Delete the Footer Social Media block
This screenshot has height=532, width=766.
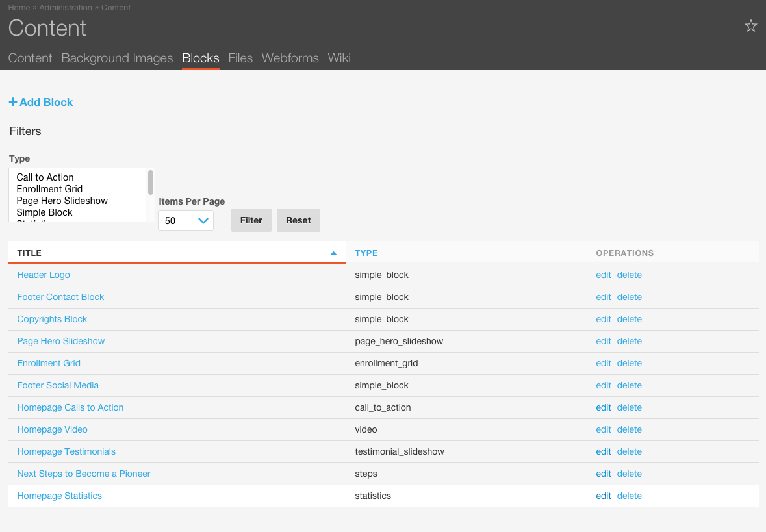[629, 385]
